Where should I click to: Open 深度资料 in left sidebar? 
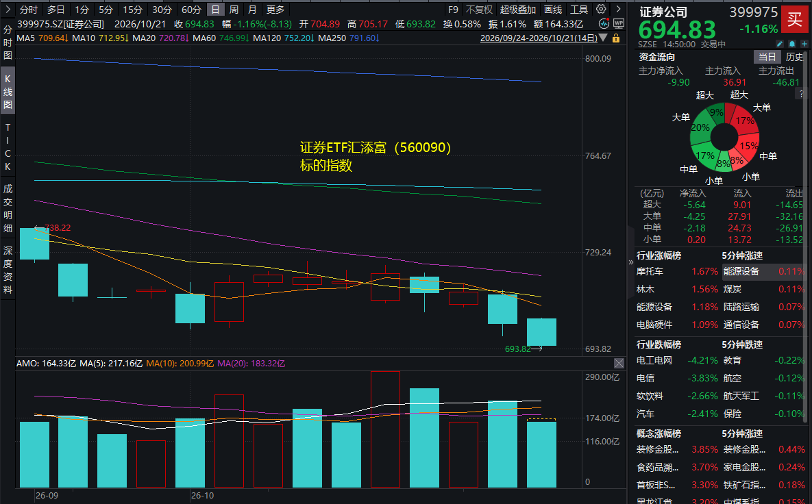[x=8, y=270]
